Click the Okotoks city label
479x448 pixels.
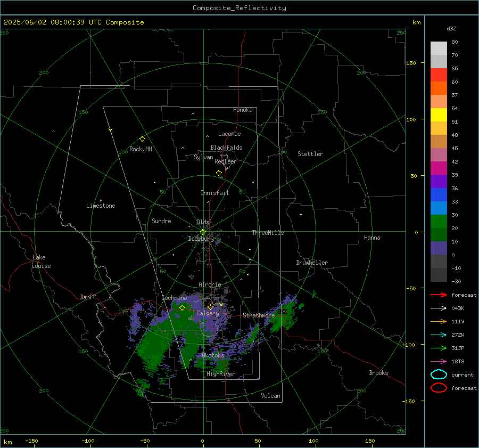click(x=213, y=355)
